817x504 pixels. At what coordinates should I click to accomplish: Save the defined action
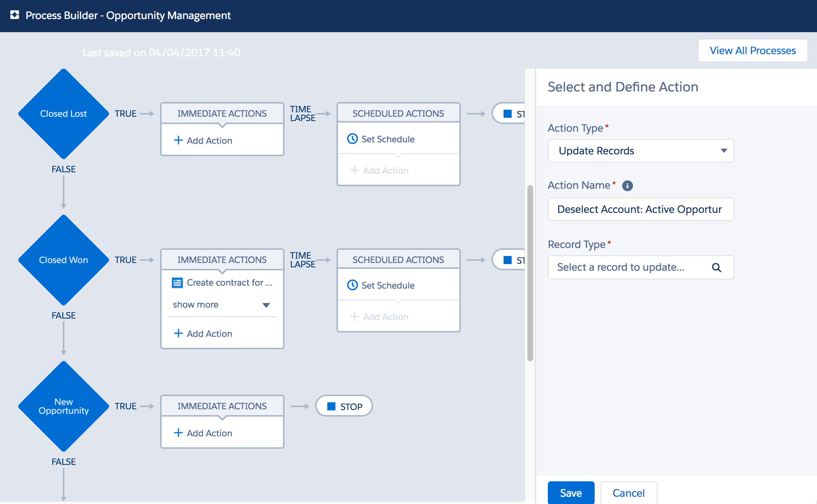571,493
